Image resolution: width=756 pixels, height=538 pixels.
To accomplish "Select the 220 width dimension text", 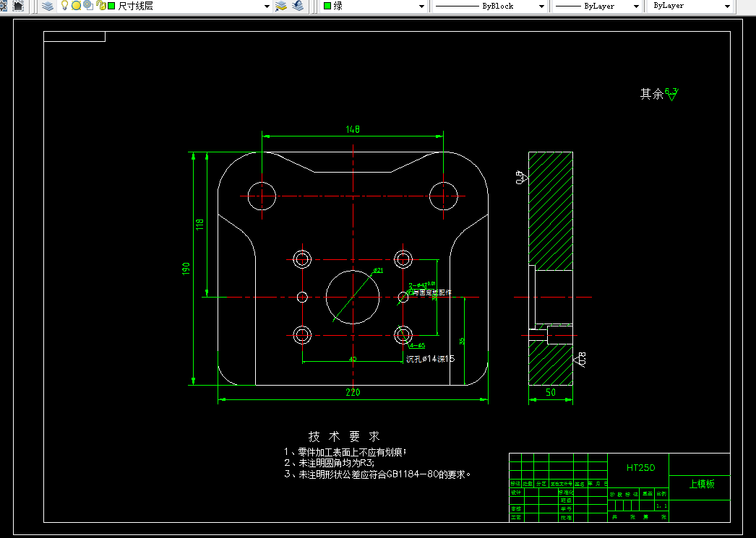I will (x=353, y=392).
